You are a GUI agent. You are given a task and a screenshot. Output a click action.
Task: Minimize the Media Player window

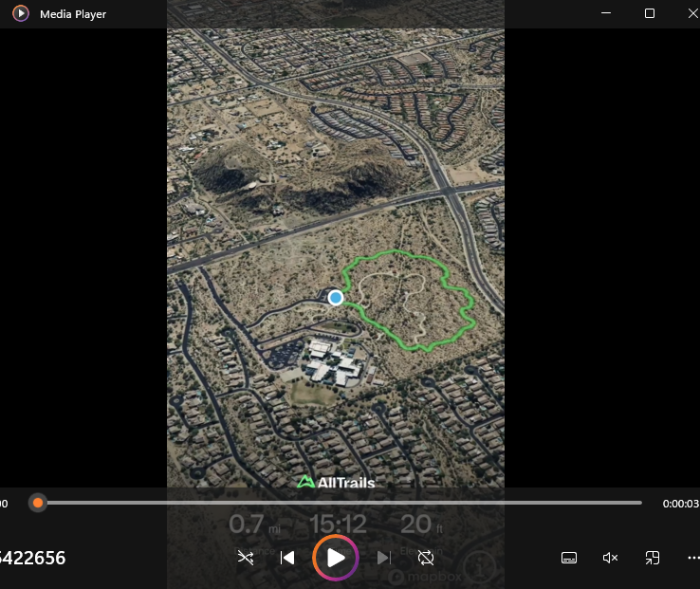[x=606, y=13]
